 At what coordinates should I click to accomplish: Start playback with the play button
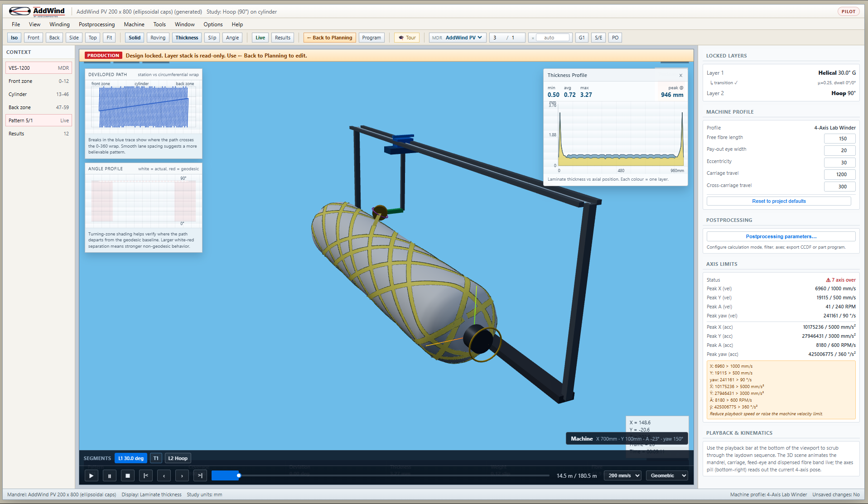91,475
